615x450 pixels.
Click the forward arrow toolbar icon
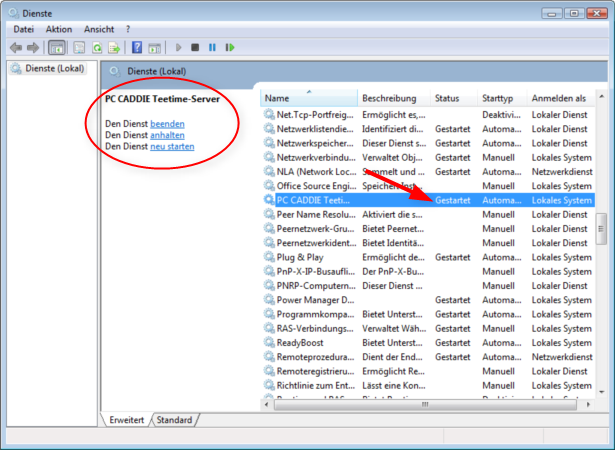click(x=33, y=47)
